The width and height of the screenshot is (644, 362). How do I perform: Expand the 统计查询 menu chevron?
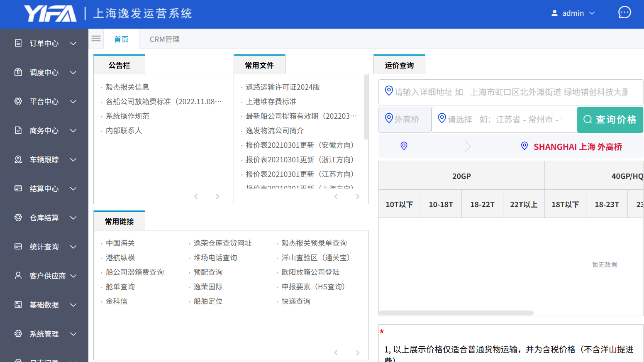coord(73,247)
